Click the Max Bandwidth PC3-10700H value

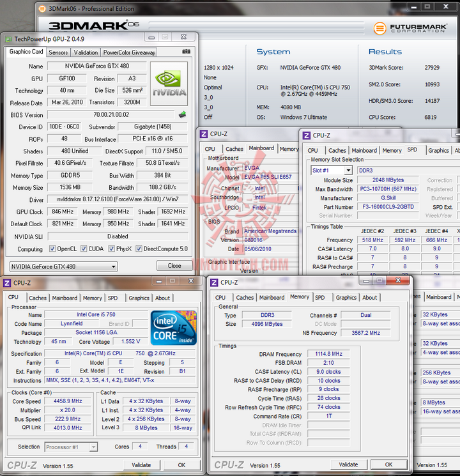point(388,189)
